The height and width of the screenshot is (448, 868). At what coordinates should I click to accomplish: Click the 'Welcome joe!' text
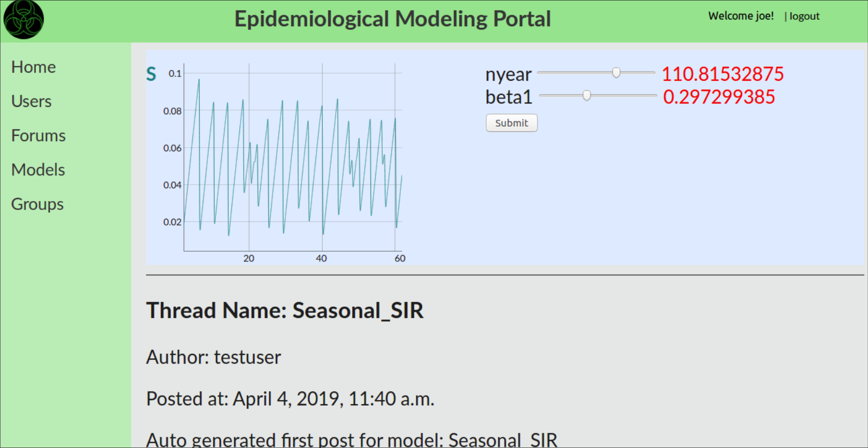click(x=741, y=16)
